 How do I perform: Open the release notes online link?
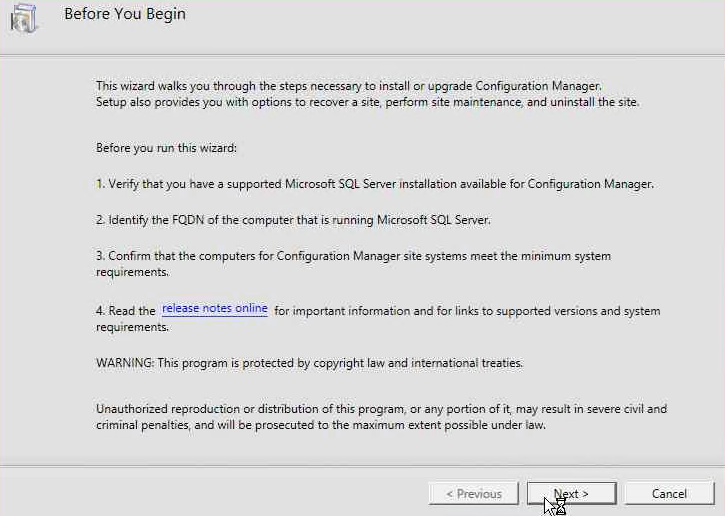[x=215, y=308]
